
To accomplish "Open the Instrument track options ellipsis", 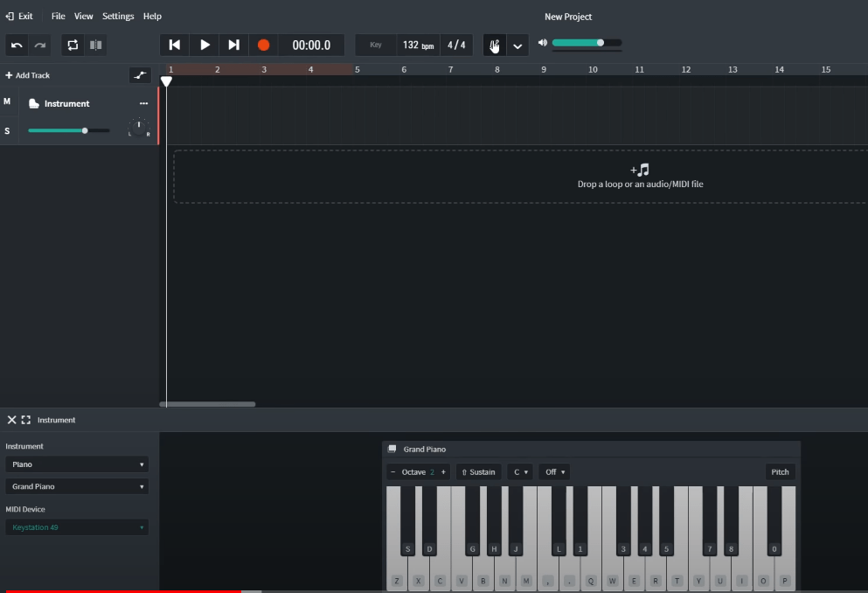I will [143, 103].
